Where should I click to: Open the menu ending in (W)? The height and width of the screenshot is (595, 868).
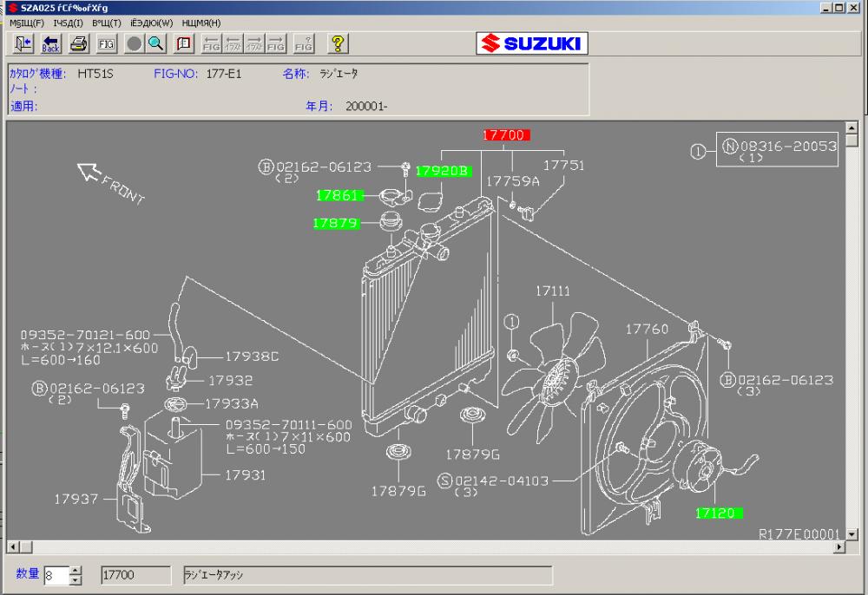(152, 23)
